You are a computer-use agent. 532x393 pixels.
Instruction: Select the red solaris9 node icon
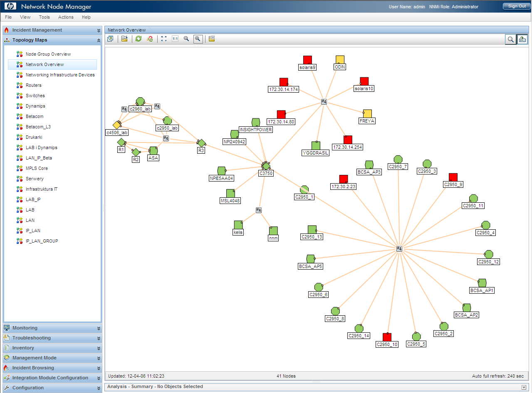(x=307, y=60)
